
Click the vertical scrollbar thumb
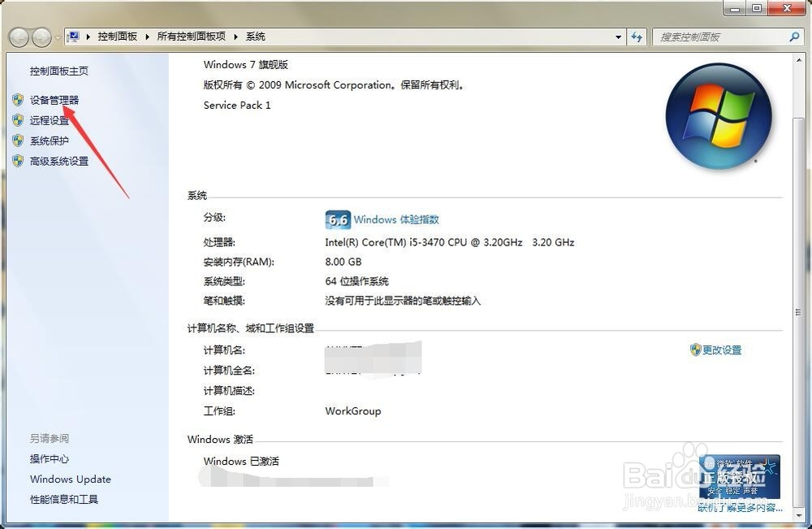pyautogui.click(x=798, y=311)
